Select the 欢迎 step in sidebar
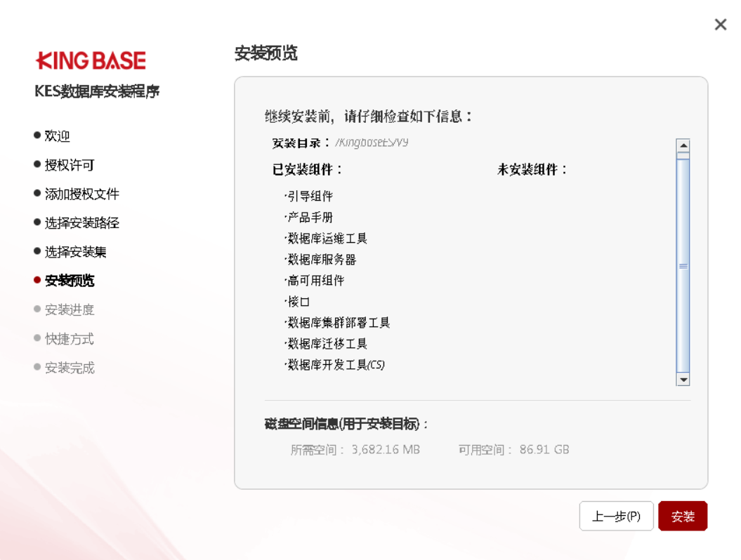The height and width of the screenshot is (560, 741). [57, 136]
